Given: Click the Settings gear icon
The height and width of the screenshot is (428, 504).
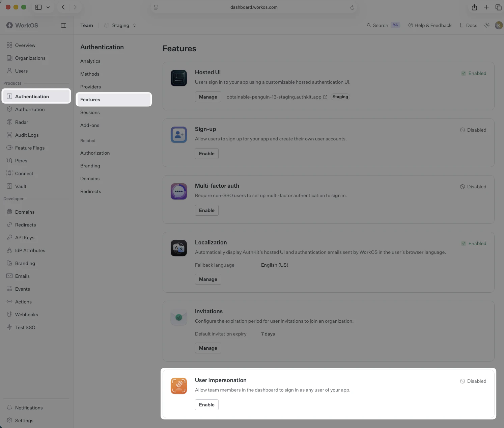Looking at the screenshot, I should [9, 421].
